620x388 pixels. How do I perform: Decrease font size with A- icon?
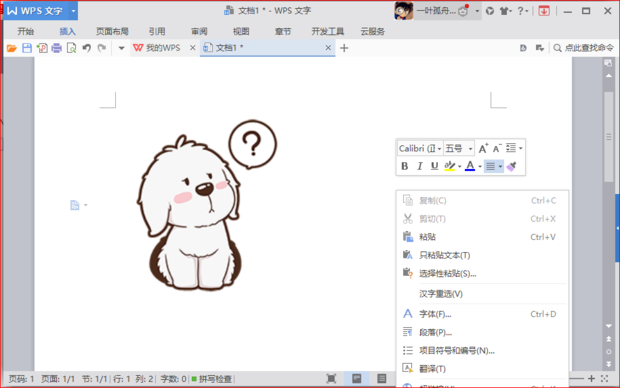497,148
